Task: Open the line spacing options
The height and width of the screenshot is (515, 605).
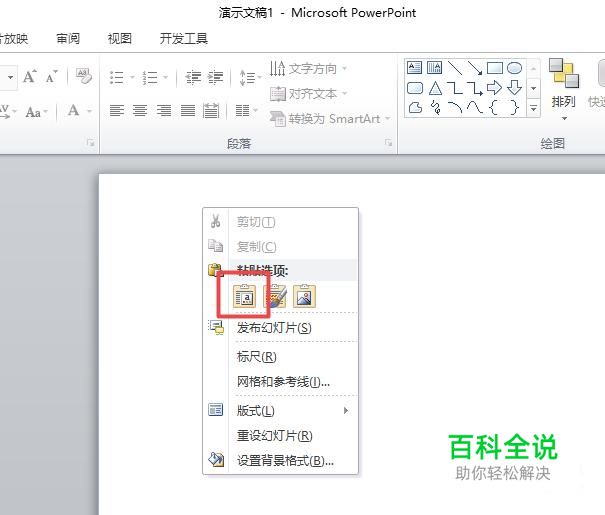Action: click(248, 78)
